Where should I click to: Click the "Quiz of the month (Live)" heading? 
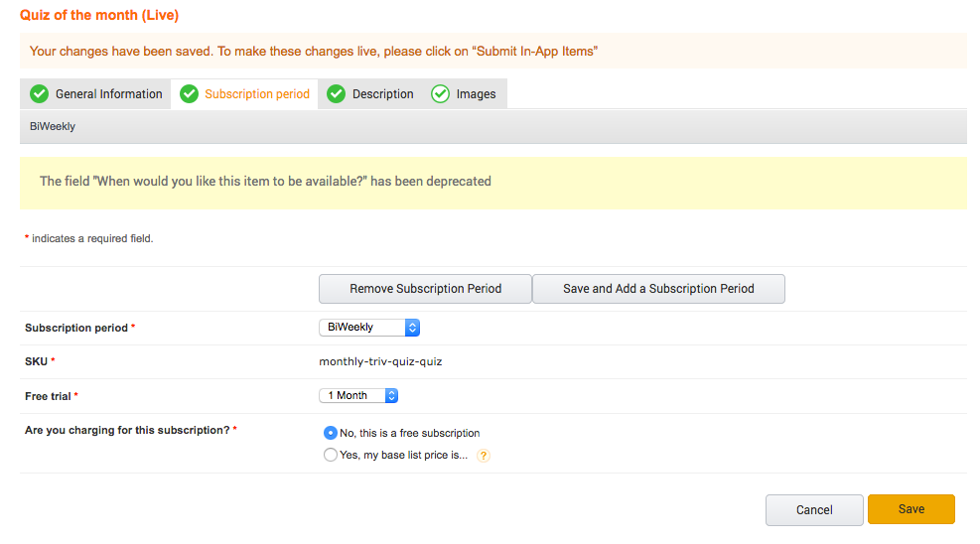(x=99, y=16)
